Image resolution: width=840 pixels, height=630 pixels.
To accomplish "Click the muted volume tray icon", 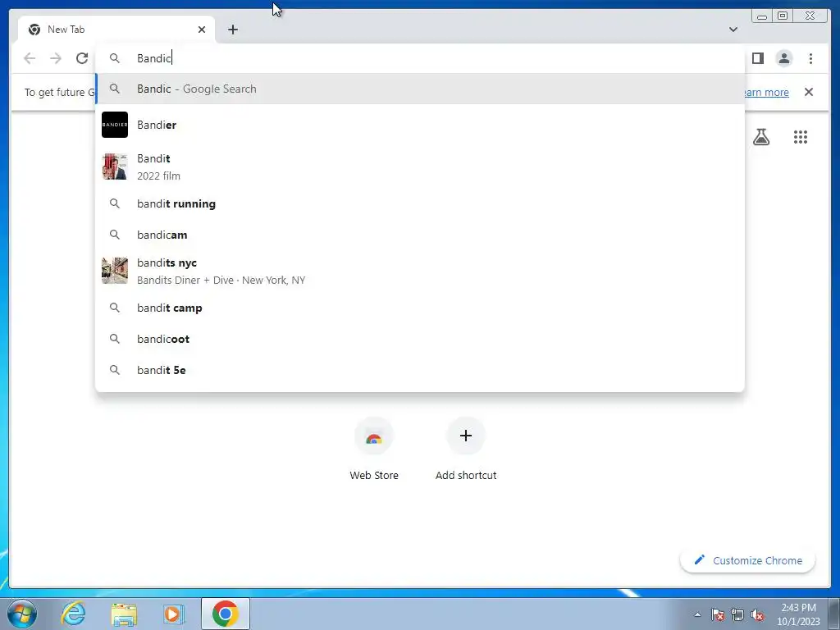I will [757, 614].
